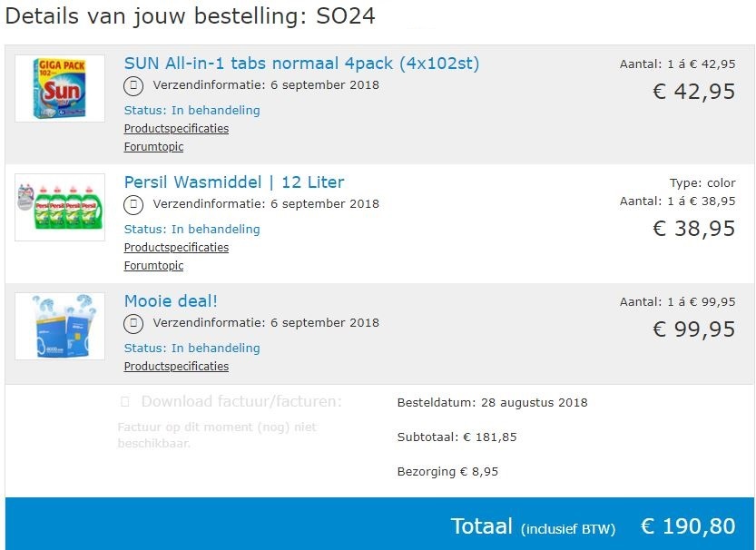Open the Mooie deal product image
The height and width of the screenshot is (550, 756).
60,326
